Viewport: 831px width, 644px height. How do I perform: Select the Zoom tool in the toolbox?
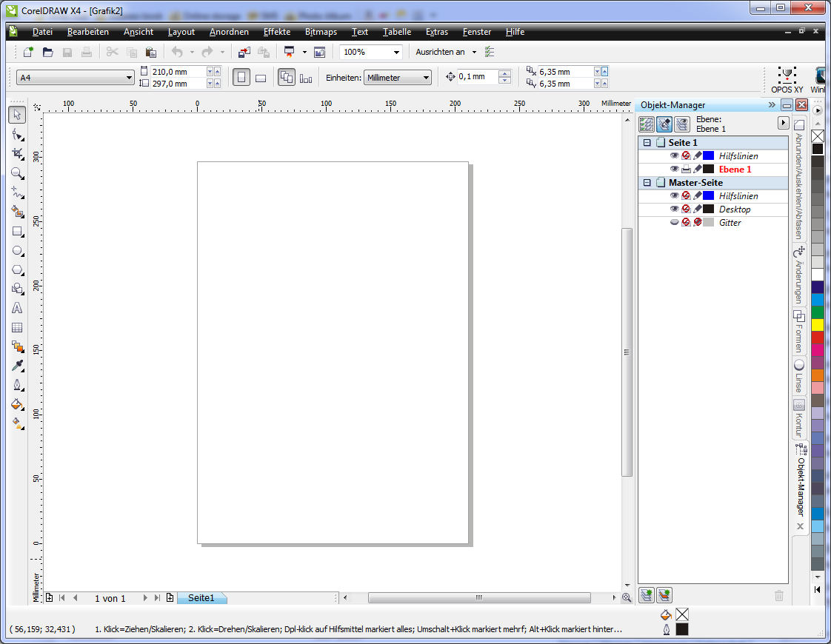(x=17, y=173)
